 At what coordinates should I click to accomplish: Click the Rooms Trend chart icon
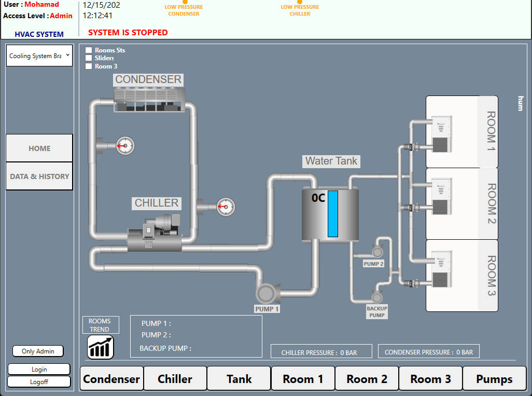(x=100, y=347)
